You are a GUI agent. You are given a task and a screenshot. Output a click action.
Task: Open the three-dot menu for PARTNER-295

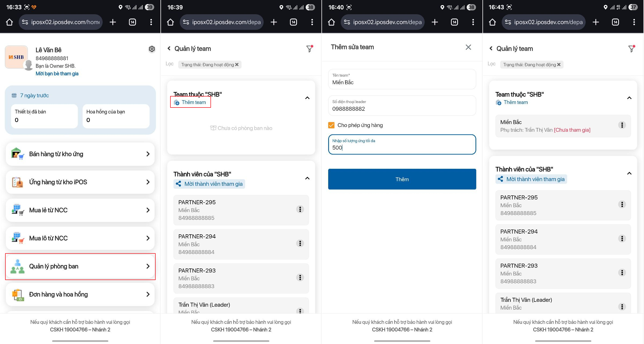300,209
